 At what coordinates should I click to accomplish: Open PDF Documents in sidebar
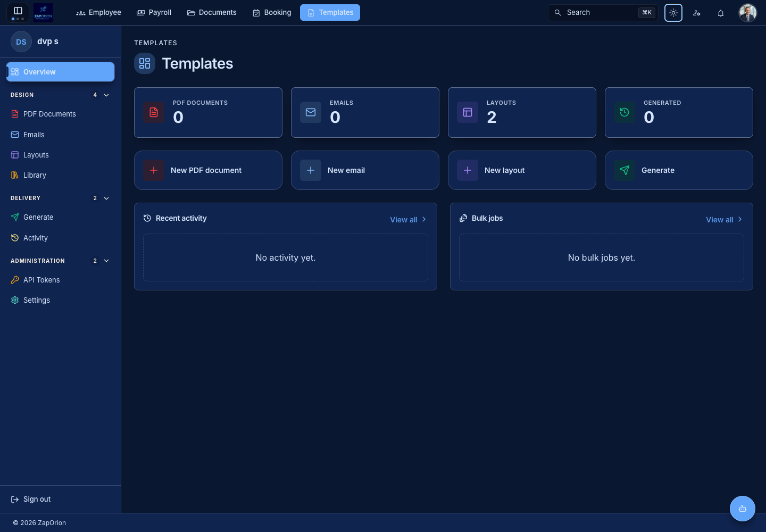click(60, 114)
